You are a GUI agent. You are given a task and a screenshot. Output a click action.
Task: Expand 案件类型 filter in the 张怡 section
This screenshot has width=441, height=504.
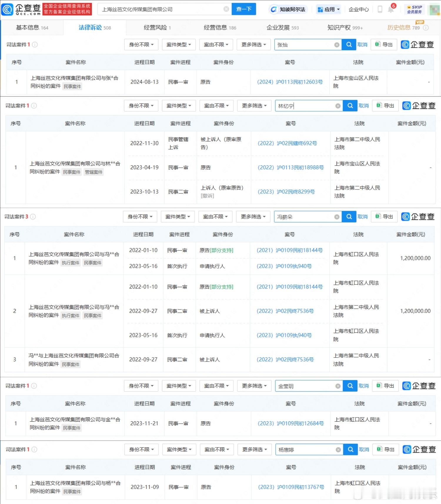pyautogui.click(x=179, y=44)
